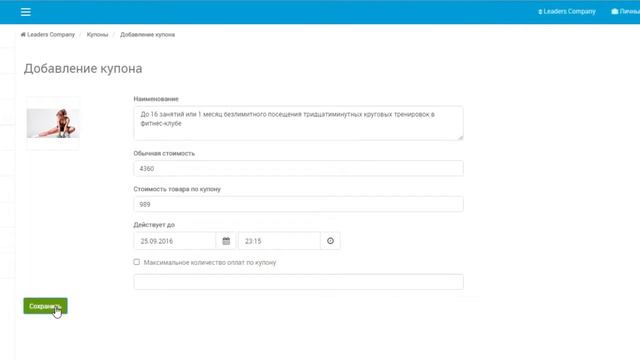Click the date field 25.09.2016
Image resolution: width=640 pixels, height=360 pixels.
(x=175, y=241)
